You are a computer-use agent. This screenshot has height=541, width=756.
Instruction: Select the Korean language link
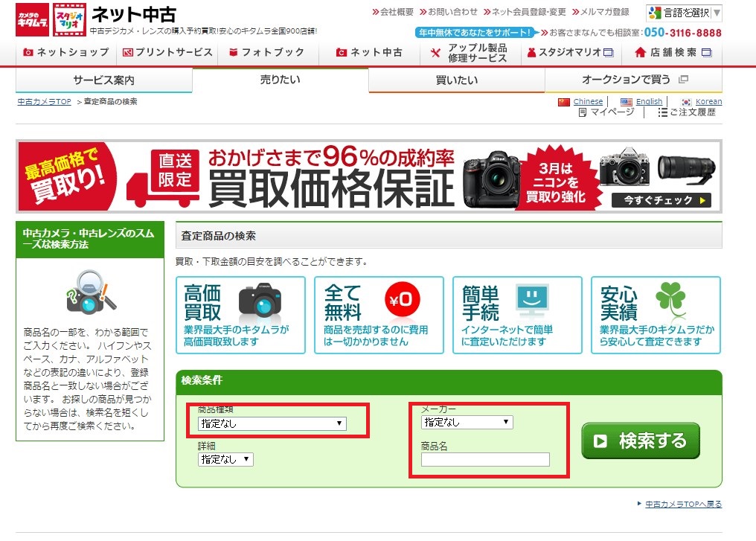pyautogui.click(x=708, y=101)
